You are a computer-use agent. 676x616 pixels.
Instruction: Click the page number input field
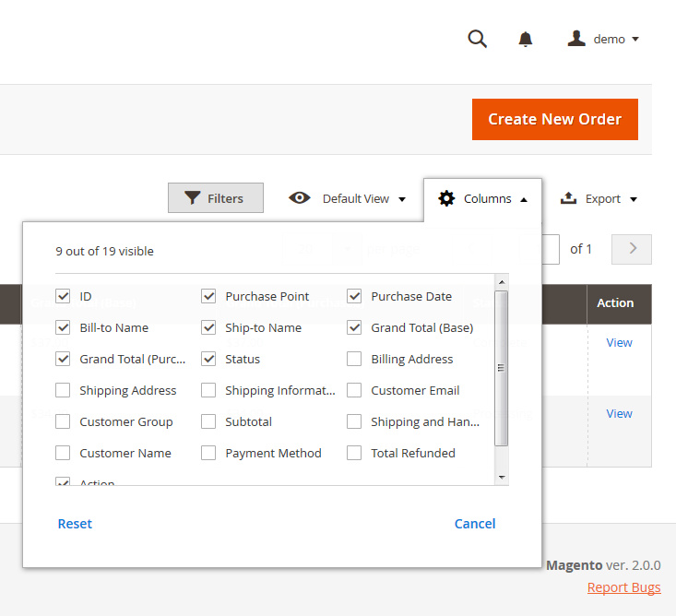[x=551, y=249]
